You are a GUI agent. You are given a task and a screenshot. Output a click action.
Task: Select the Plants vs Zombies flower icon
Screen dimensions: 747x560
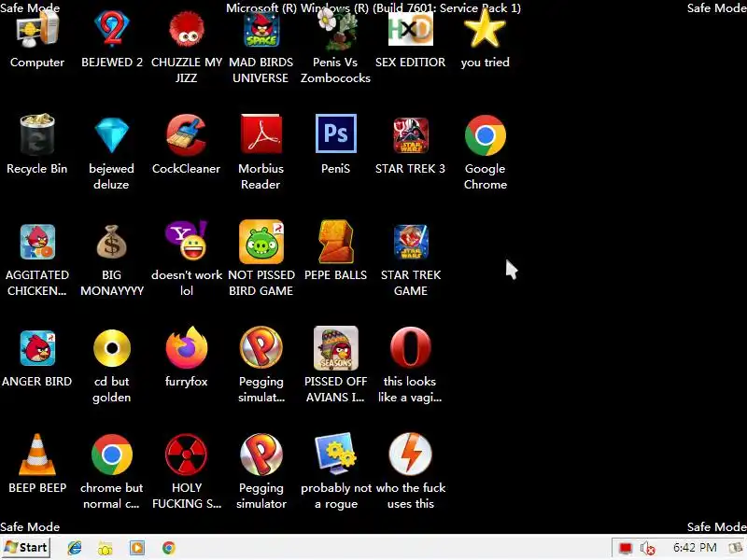tap(335, 30)
